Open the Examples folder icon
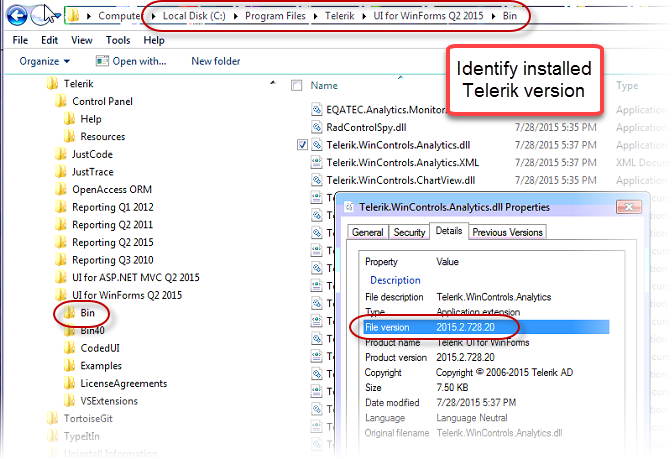This screenshot has height=459, width=672. 69,366
